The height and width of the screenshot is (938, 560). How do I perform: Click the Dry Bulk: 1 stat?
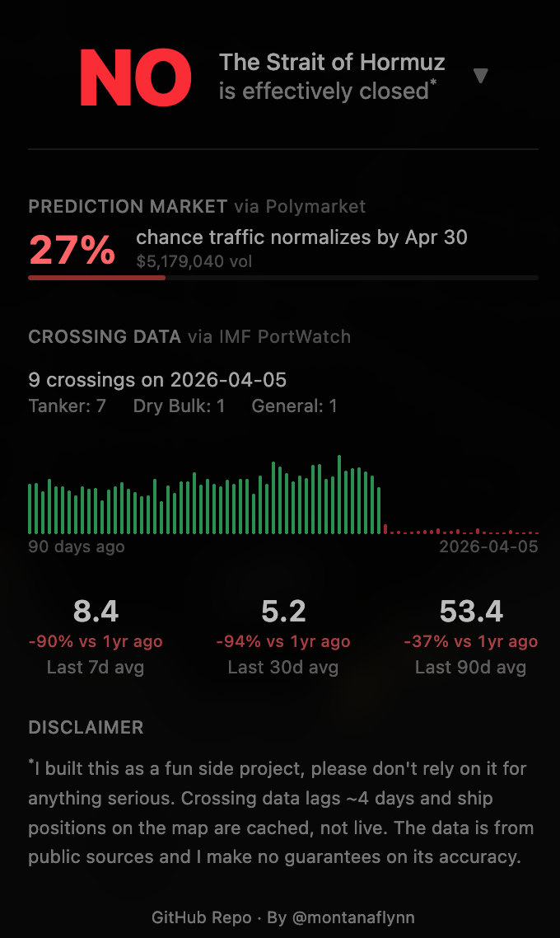click(x=178, y=406)
